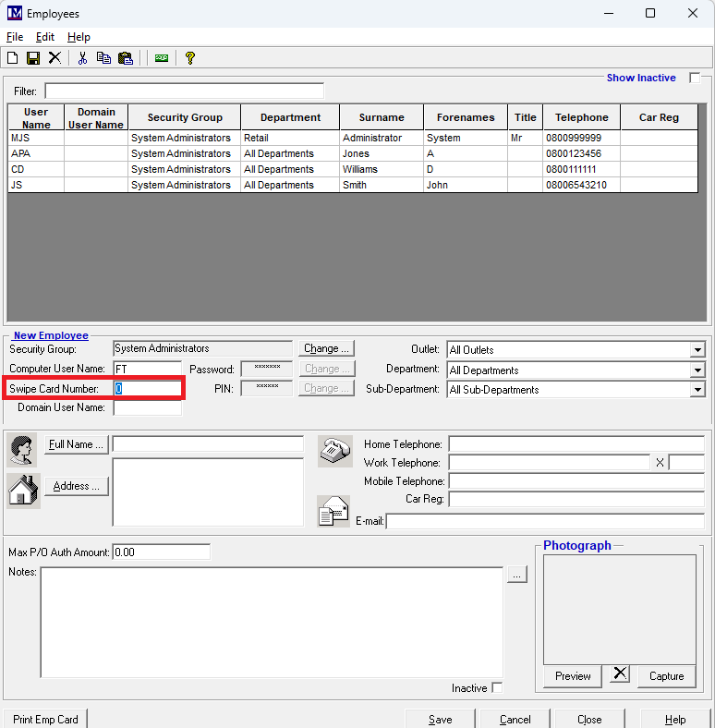715x728 pixels.
Task: Click the X button under Photograph
Action: 620,675
